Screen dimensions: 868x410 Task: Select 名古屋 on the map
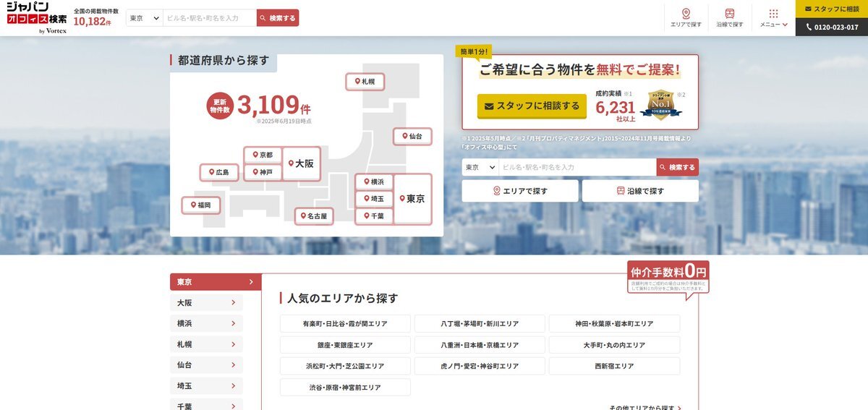point(314,215)
